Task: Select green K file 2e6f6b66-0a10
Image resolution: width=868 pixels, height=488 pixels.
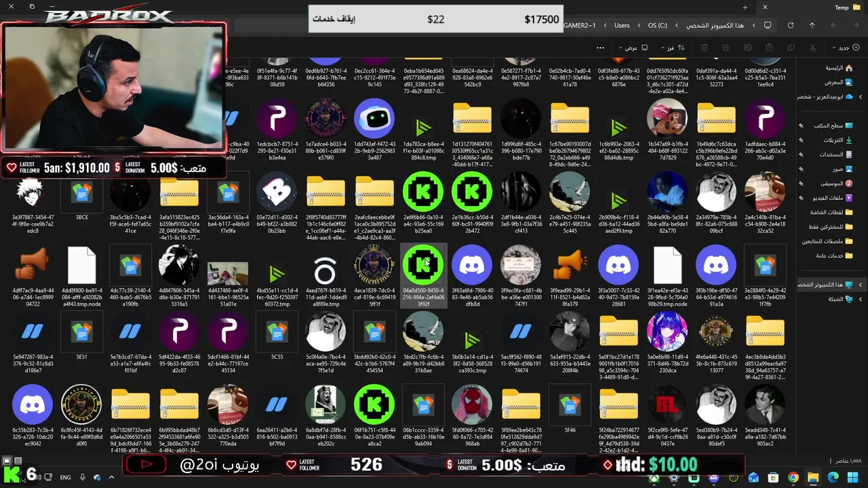Action: coord(423,202)
